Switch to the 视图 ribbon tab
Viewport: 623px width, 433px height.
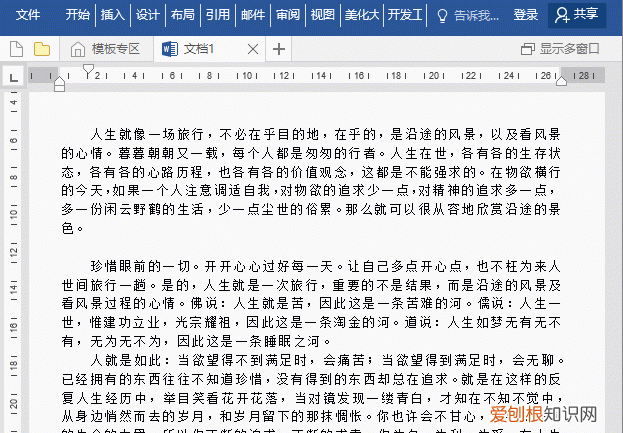(323, 15)
